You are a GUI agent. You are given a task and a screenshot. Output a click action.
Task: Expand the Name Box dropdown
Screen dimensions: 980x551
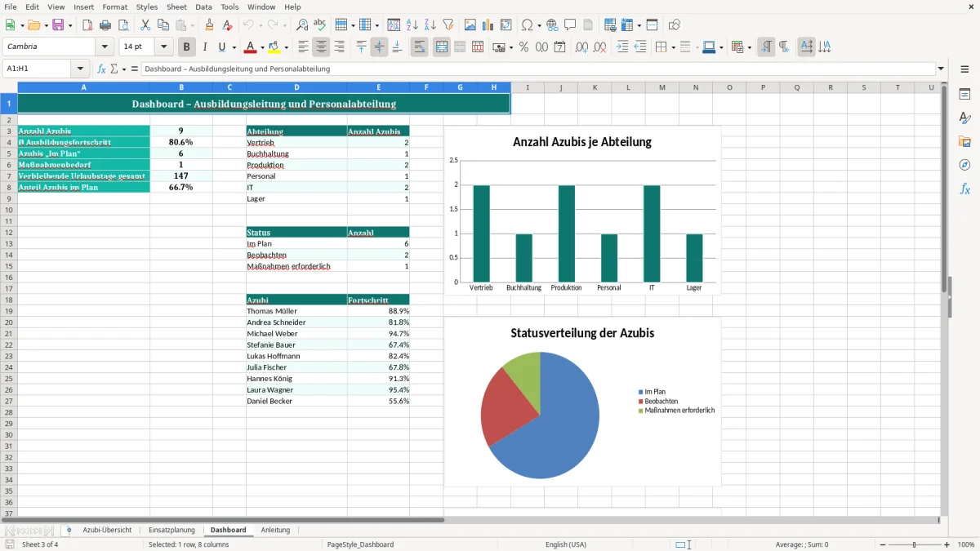coord(80,69)
